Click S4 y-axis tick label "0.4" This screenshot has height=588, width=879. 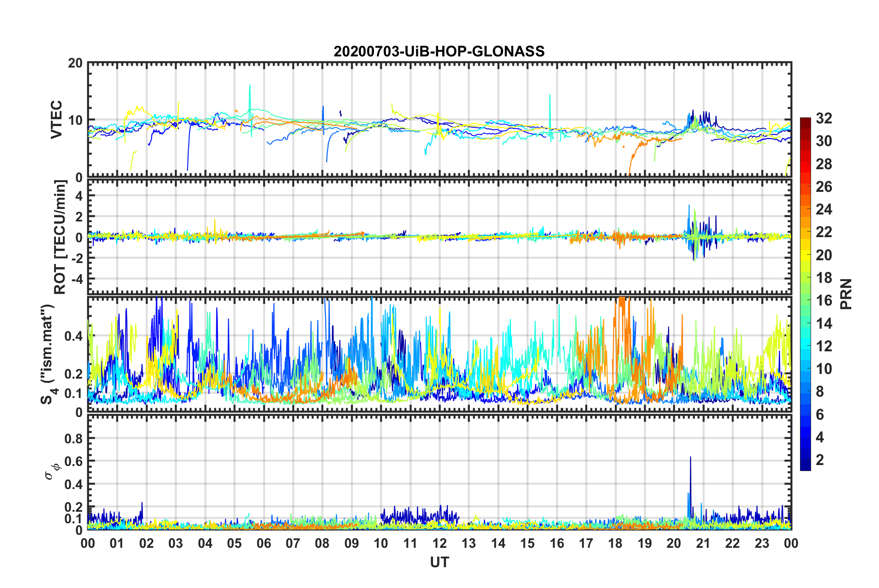point(73,336)
